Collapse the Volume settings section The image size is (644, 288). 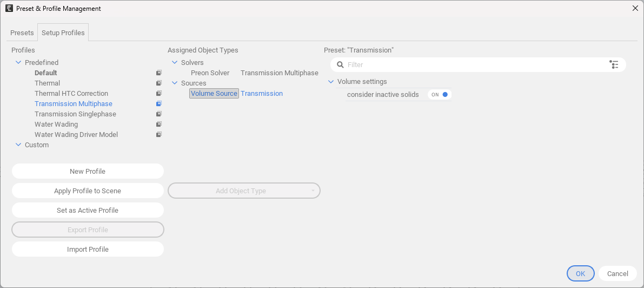coord(331,81)
